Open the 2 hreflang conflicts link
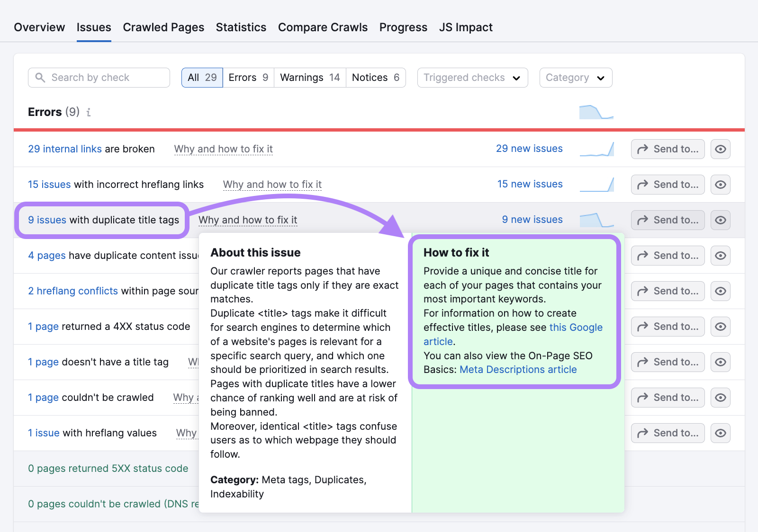 (73, 291)
